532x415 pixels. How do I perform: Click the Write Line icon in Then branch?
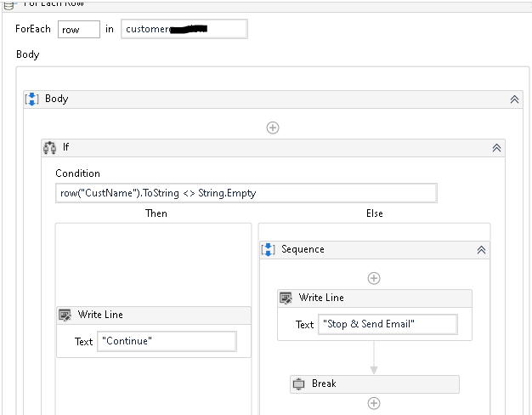[65, 315]
